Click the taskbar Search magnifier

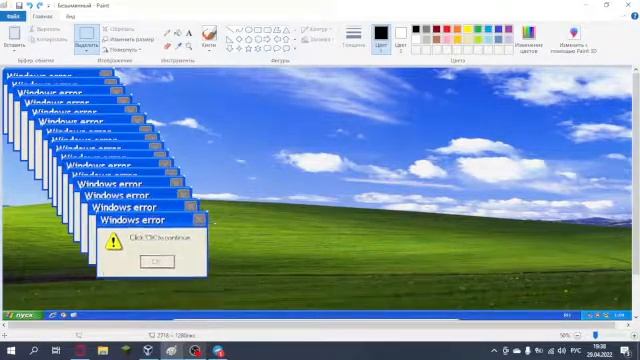pos(34,351)
